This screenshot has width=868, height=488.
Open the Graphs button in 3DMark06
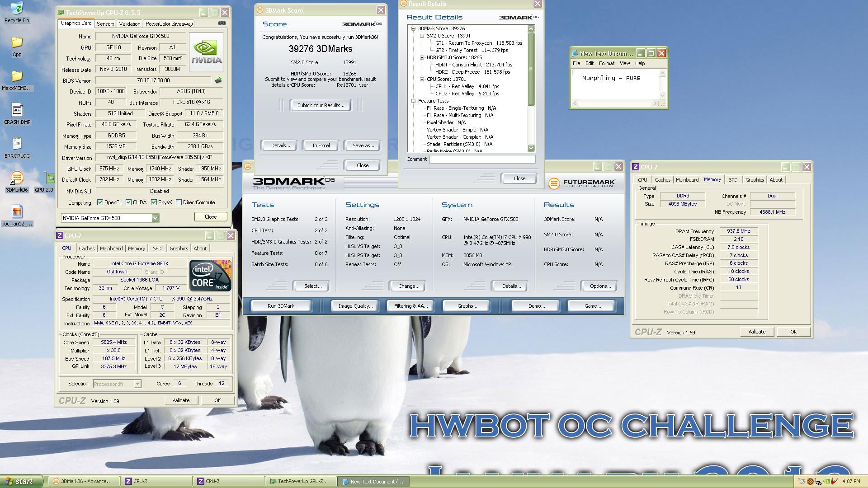click(467, 306)
